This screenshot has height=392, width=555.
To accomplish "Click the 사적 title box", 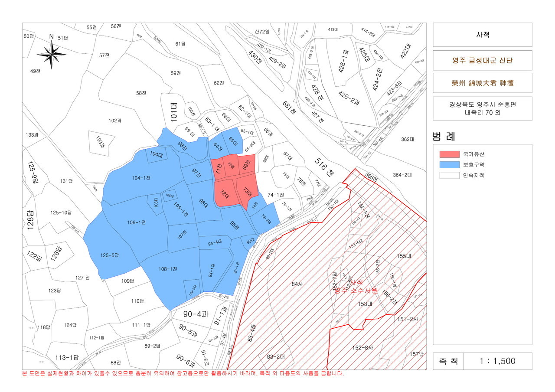I will click(482, 35).
